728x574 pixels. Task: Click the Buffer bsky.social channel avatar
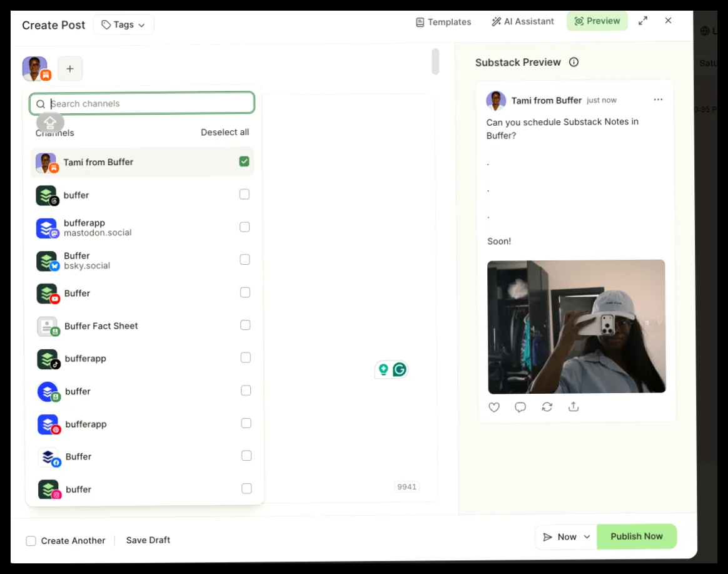[48, 261]
